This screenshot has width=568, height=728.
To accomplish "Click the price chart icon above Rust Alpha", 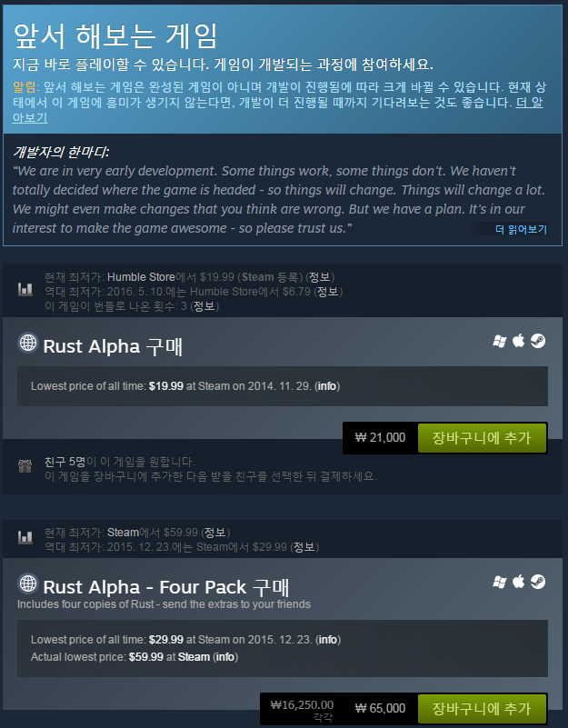I will click(25, 290).
